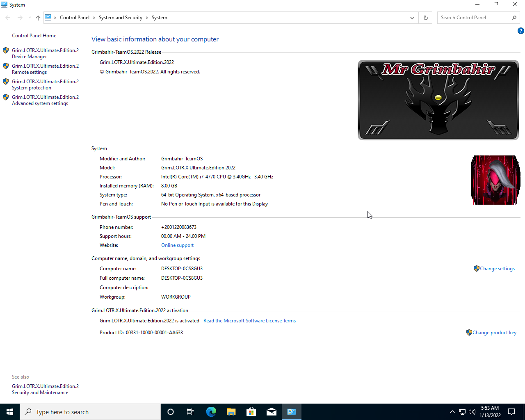This screenshot has height=420, width=525.
Task: Open the notification center icon
Action: [511, 412]
